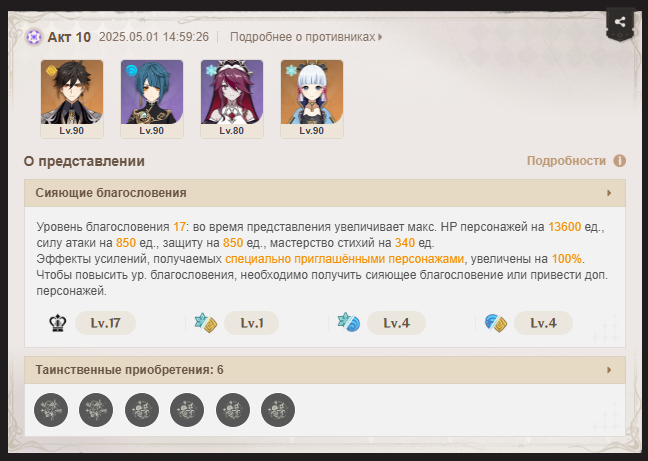Click the Cryo-Geo blessing icon labeled Lv.1
The image size is (648, 461).
tap(206, 323)
